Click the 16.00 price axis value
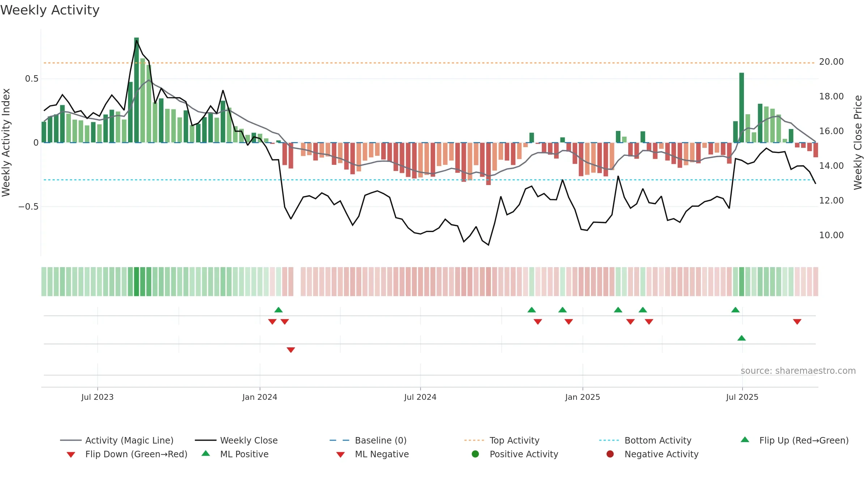 coord(831,131)
